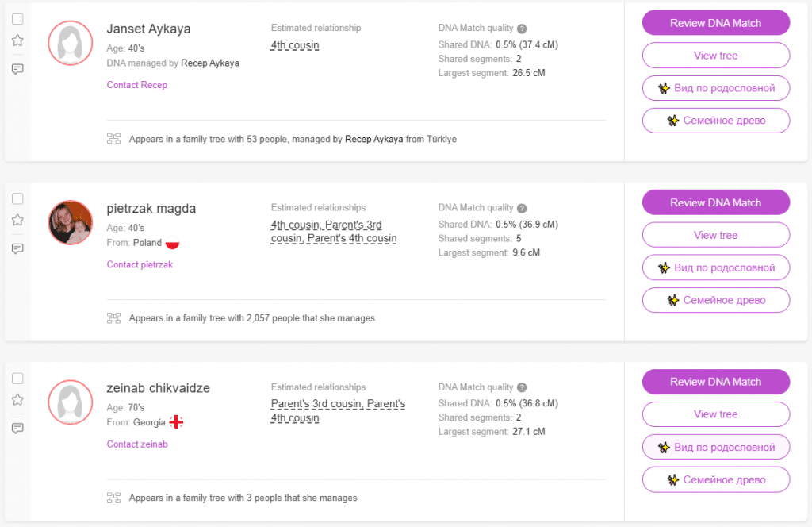Star the zeinab chikvaidze match
The height and width of the screenshot is (527, 812).
(x=17, y=399)
